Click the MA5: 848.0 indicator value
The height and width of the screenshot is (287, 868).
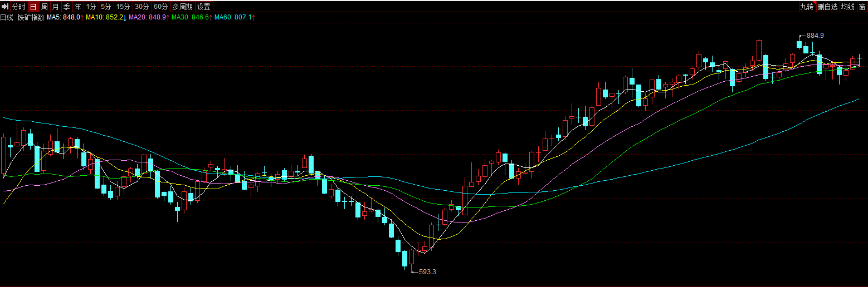(65, 18)
